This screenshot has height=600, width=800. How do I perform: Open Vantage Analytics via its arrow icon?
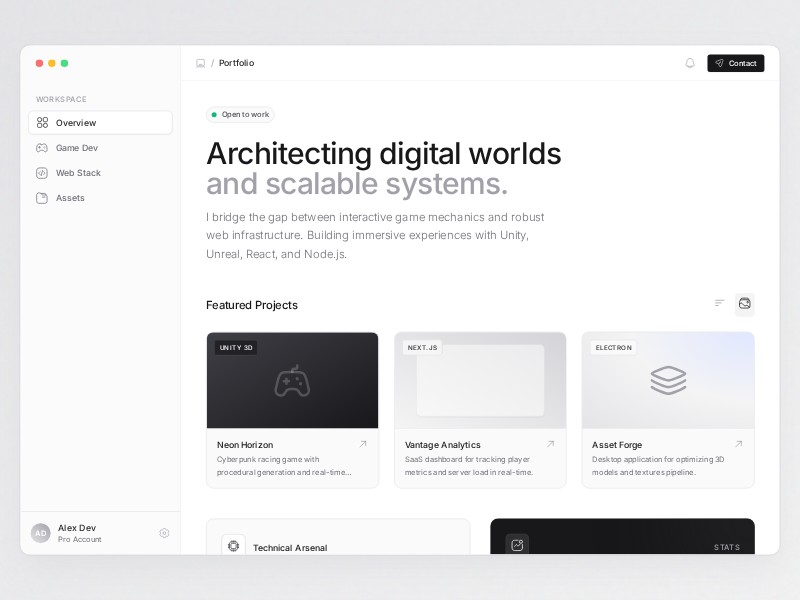coord(550,444)
